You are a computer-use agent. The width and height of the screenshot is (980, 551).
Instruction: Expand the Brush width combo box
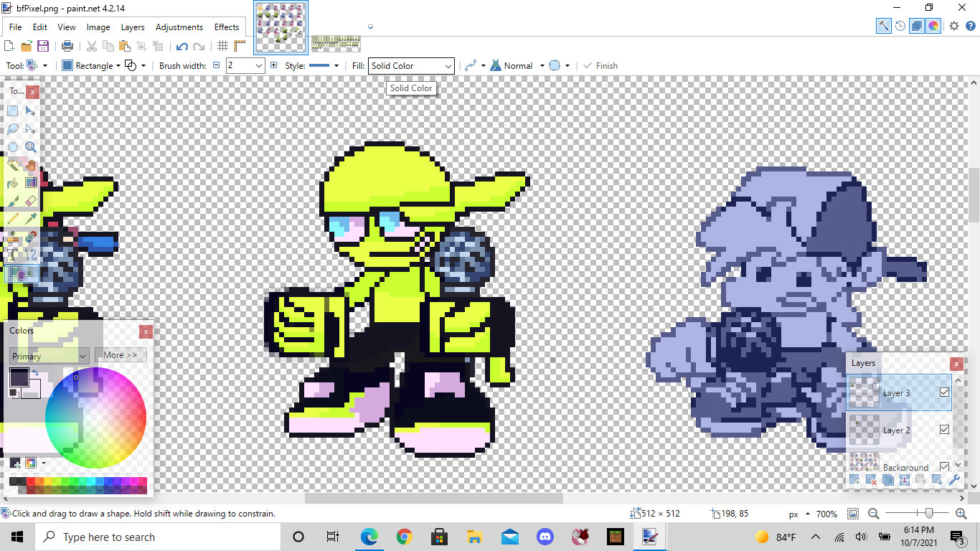[x=259, y=66]
